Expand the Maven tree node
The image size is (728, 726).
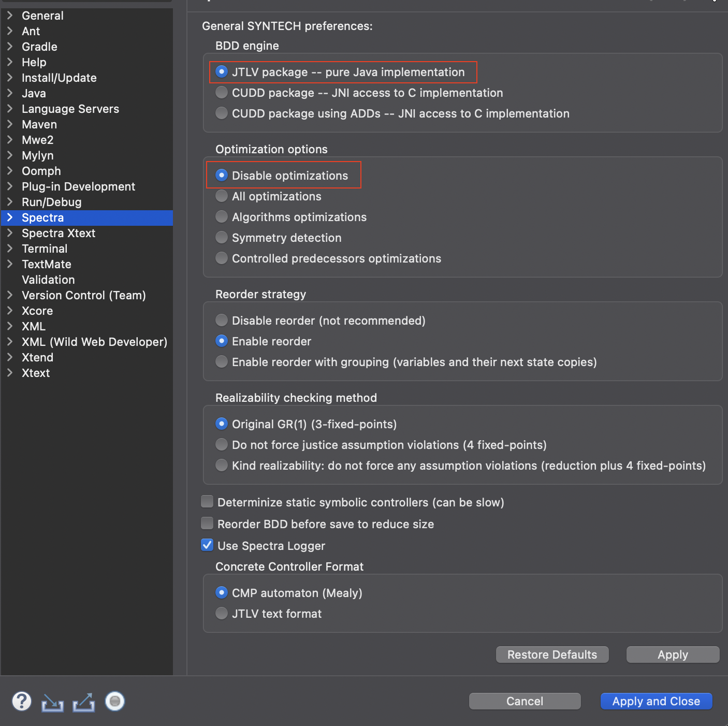point(10,124)
